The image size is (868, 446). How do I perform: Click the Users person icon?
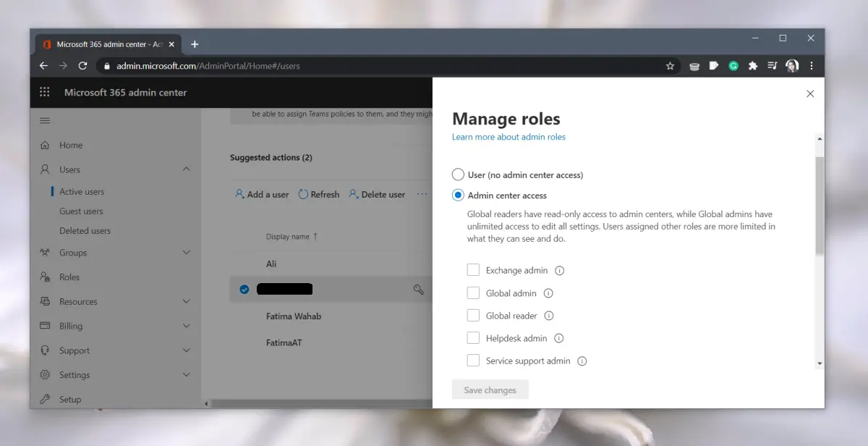pos(45,169)
